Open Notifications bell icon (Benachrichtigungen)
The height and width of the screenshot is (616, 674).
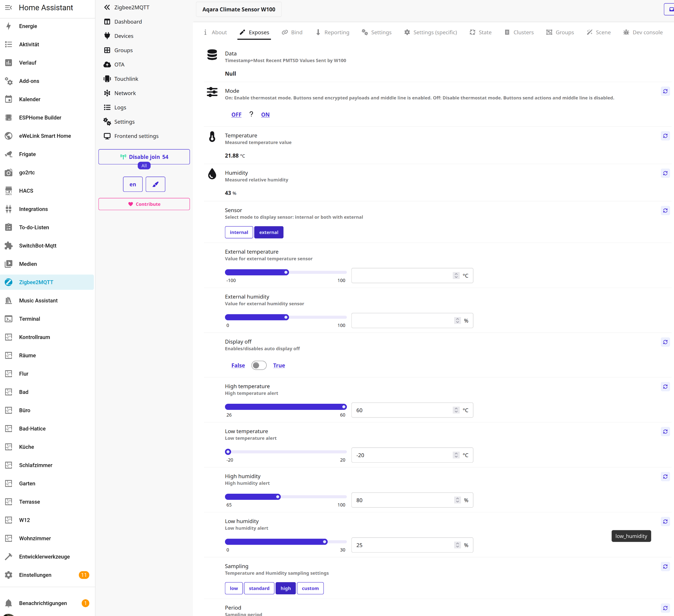point(9,603)
